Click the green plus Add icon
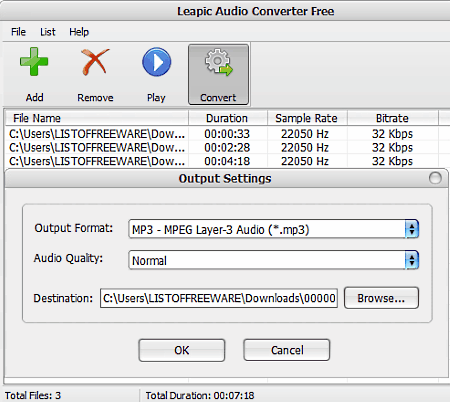Screen dimensions: 450x402 point(34,62)
